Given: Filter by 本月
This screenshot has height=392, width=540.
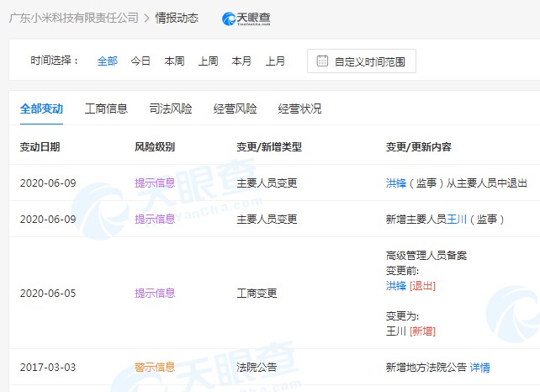Looking at the screenshot, I should point(241,61).
